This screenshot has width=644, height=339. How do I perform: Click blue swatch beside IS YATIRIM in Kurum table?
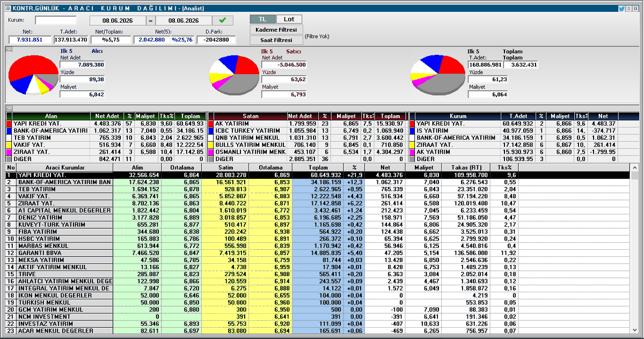click(413, 131)
